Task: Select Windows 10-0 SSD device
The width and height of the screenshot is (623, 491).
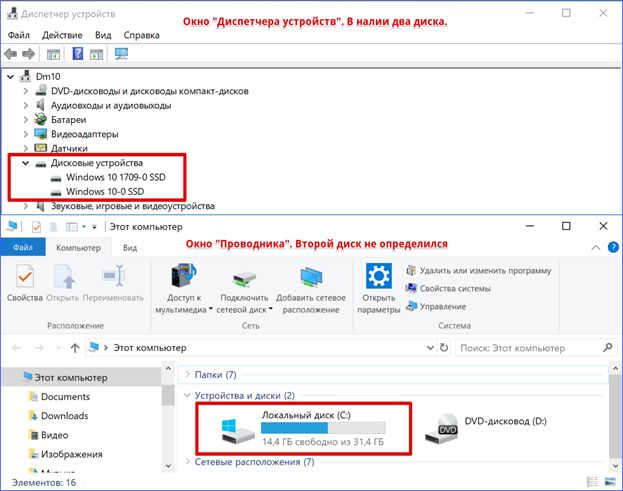Action: point(105,191)
